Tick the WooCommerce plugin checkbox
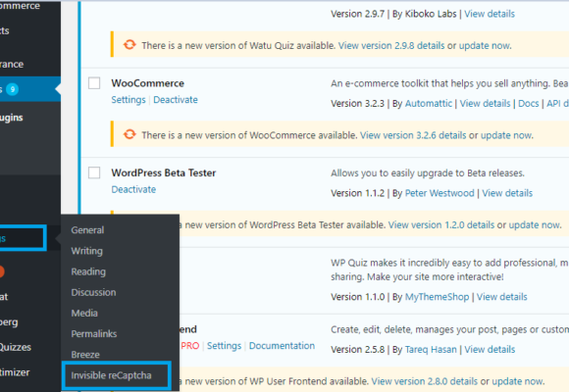The image size is (569, 392). tap(94, 83)
